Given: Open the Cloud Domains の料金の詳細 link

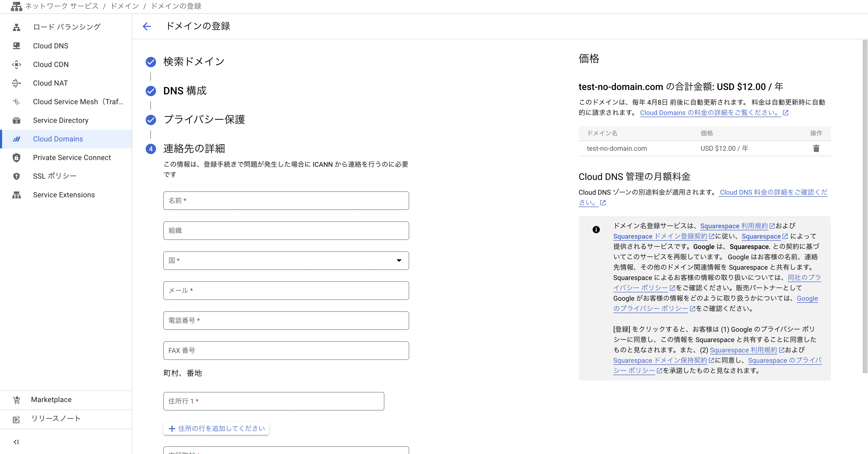Looking at the screenshot, I should click(714, 113).
